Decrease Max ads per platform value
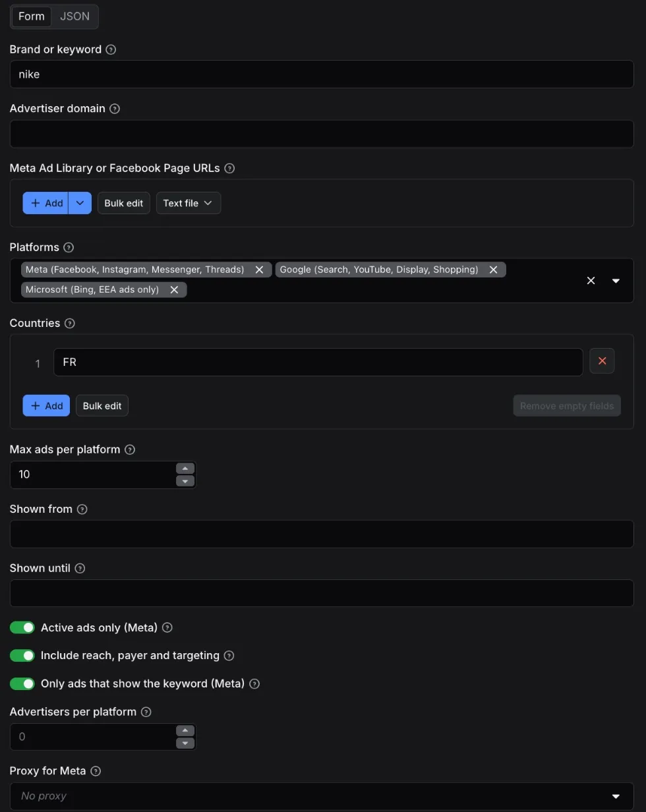The width and height of the screenshot is (646, 812). coord(185,481)
